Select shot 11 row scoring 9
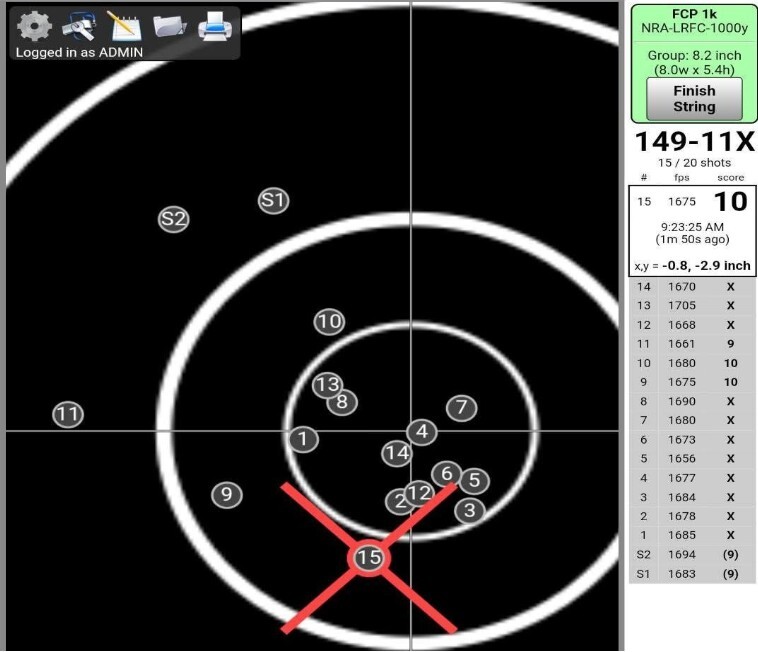Screen dimensions: 758x652 click(x=693, y=344)
